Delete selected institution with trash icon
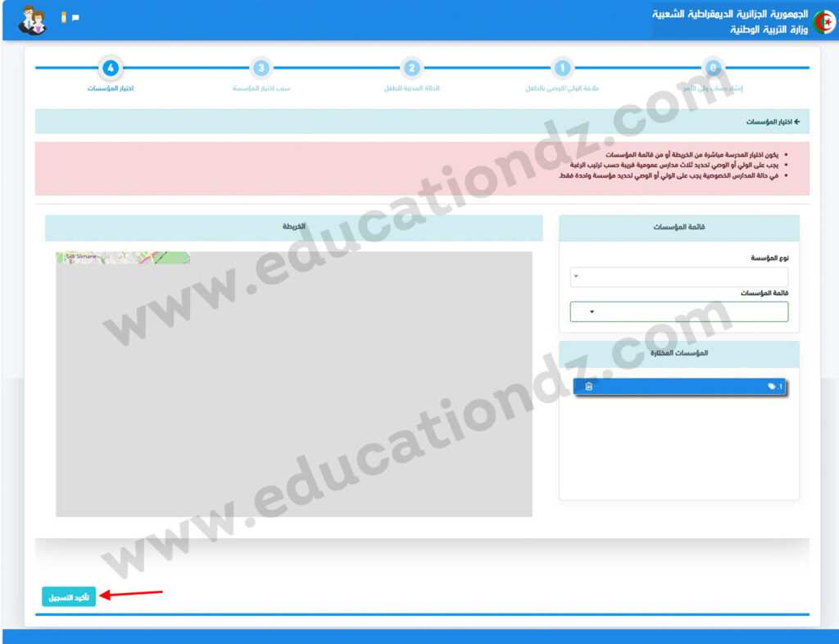839x644 pixels. point(588,386)
